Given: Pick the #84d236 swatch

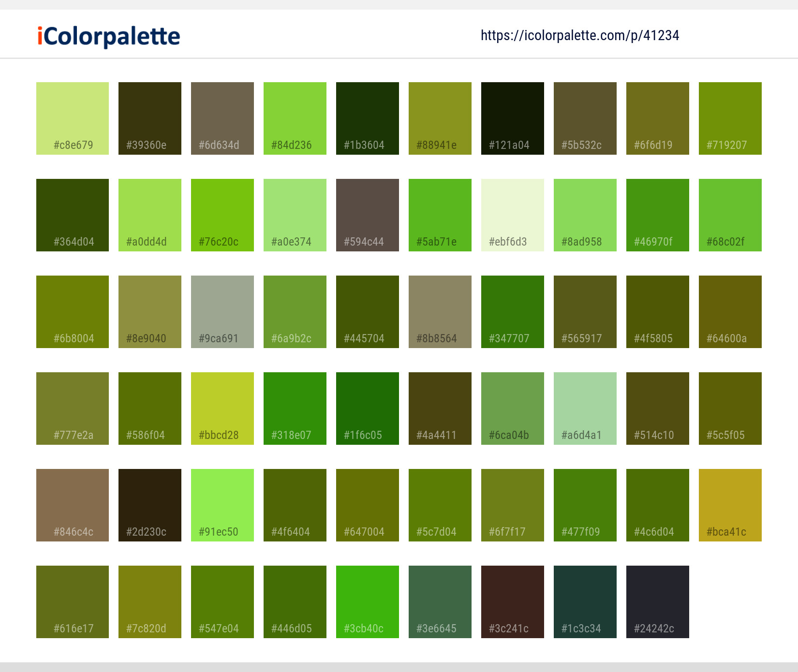Looking at the screenshot, I should click(295, 118).
